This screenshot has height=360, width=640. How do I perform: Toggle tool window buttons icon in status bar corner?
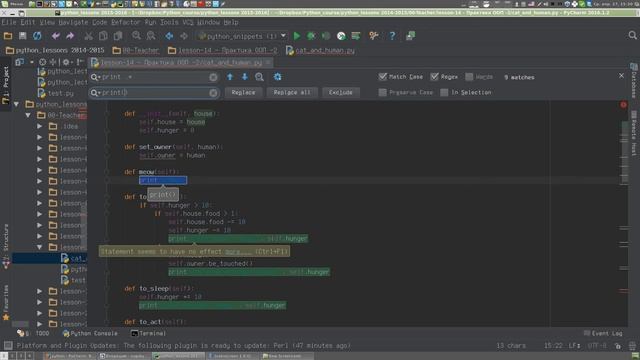(x=8, y=346)
